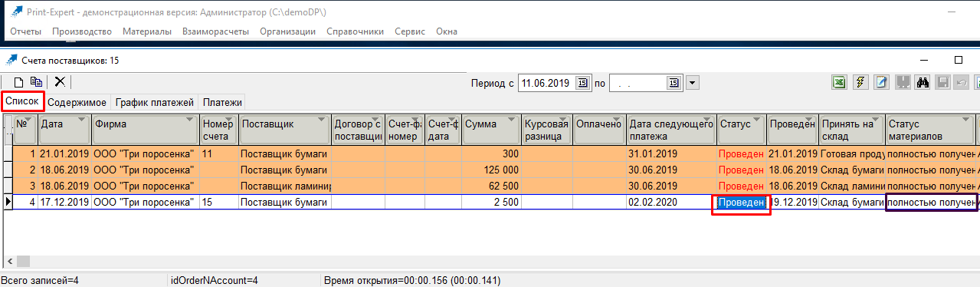Click the empty period end date field
Viewport: 980px width, 287px height.
pos(637,82)
